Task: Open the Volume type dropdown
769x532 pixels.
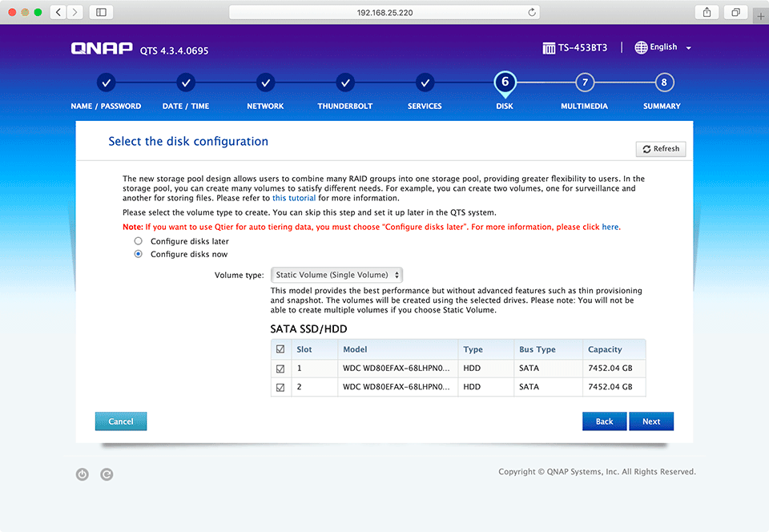Action: (x=336, y=275)
